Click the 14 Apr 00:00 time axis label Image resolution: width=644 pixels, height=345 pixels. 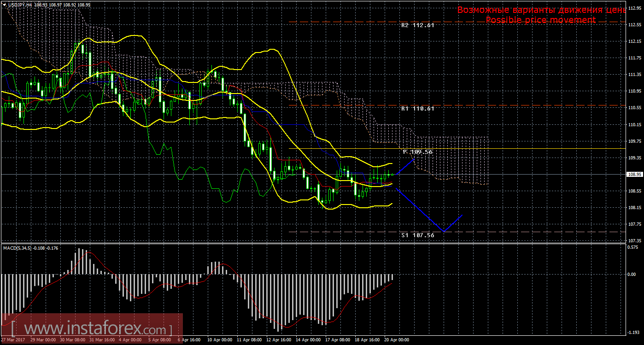click(x=308, y=340)
